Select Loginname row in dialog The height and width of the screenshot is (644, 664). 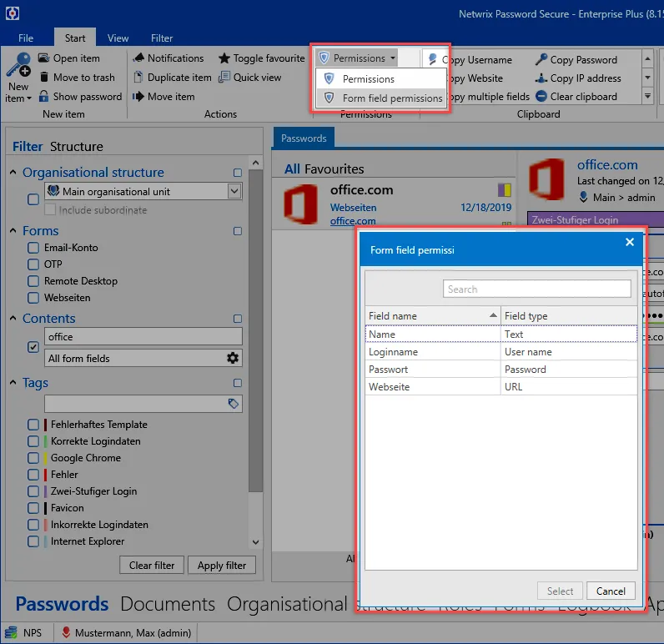(501, 352)
